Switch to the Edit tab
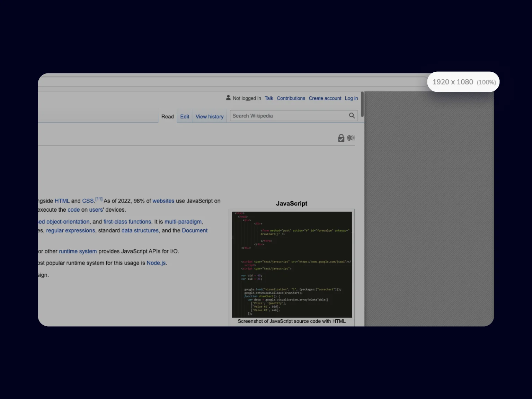This screenshot has height=399, width=532. pos(184,116)
